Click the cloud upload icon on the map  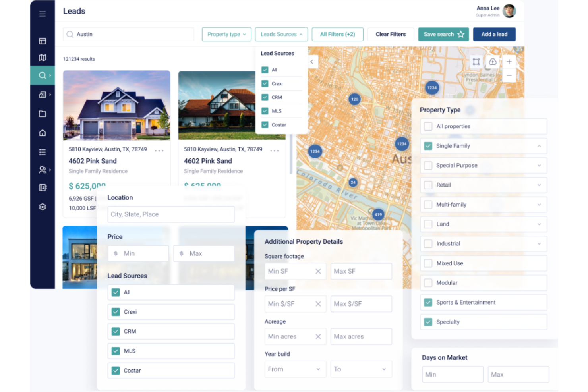[492, 62]
